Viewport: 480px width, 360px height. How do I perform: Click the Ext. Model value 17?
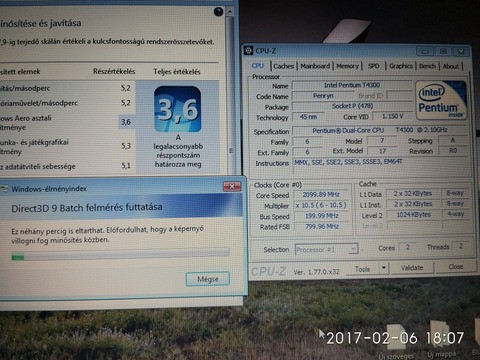pos(382,151)
